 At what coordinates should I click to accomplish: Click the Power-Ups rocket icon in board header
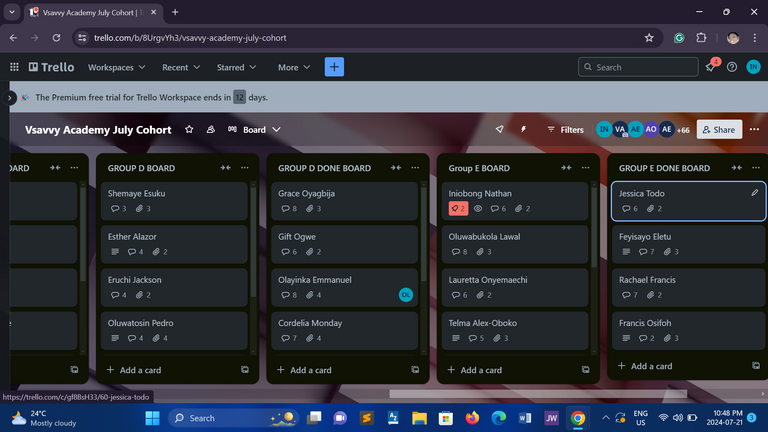[x=499, y=129]
